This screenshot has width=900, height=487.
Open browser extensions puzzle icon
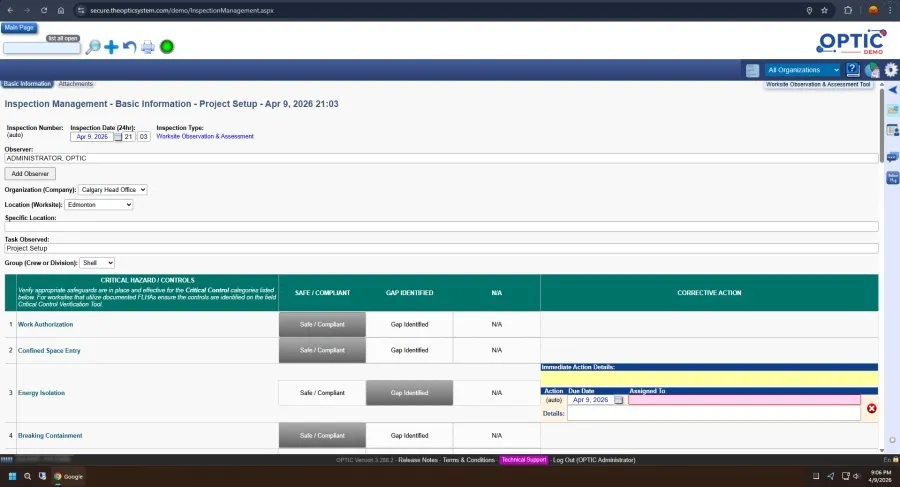point(848,10)
